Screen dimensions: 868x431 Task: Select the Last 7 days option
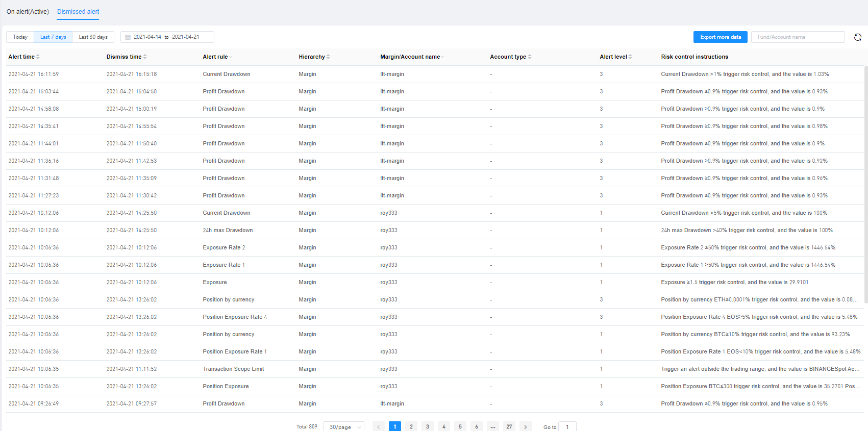pyautogui.click(x=53, y=37)
